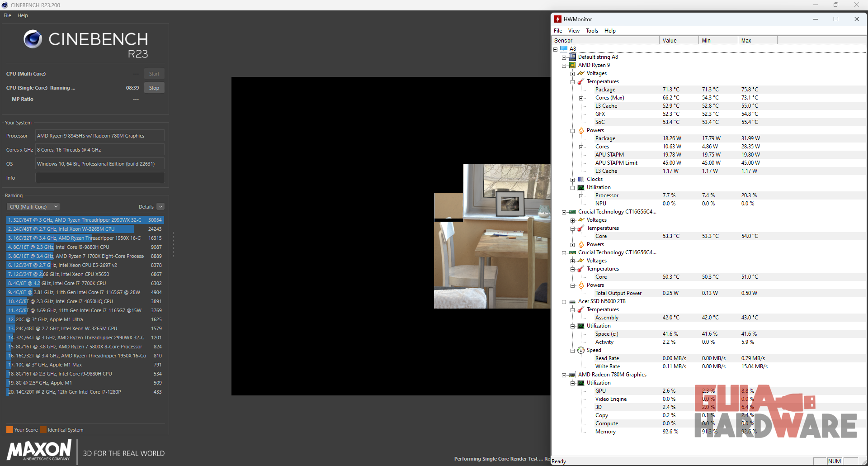Image resolution: width=868 pixels, height=466 pixels.
Task: Click the Powers flame icon under AMD Ryzen 9
Action: coord(581,130)
